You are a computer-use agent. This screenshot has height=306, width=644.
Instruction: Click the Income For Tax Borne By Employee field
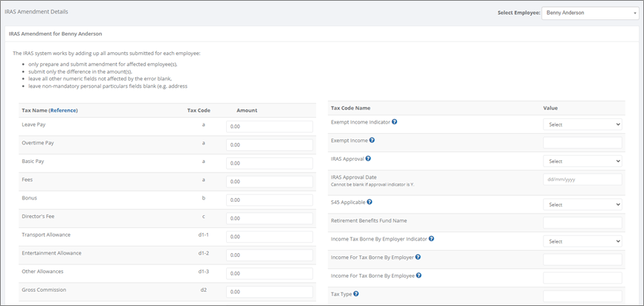(x=582, y=278)
